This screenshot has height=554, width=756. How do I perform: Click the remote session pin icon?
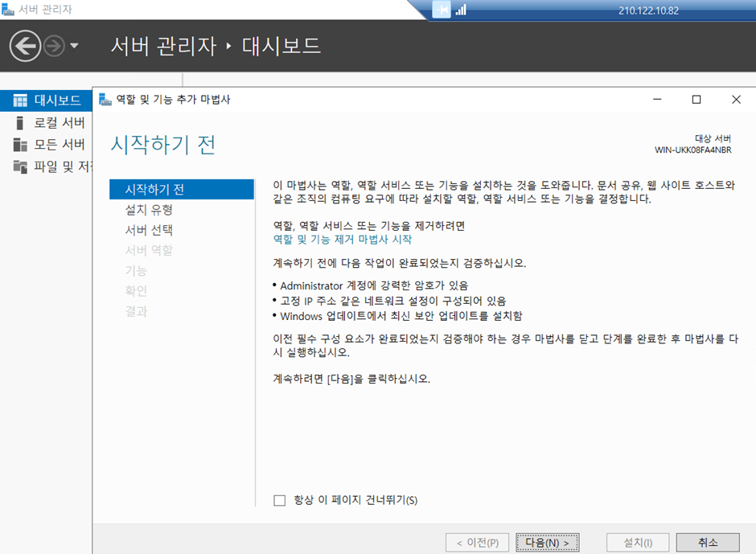(442, 10)
